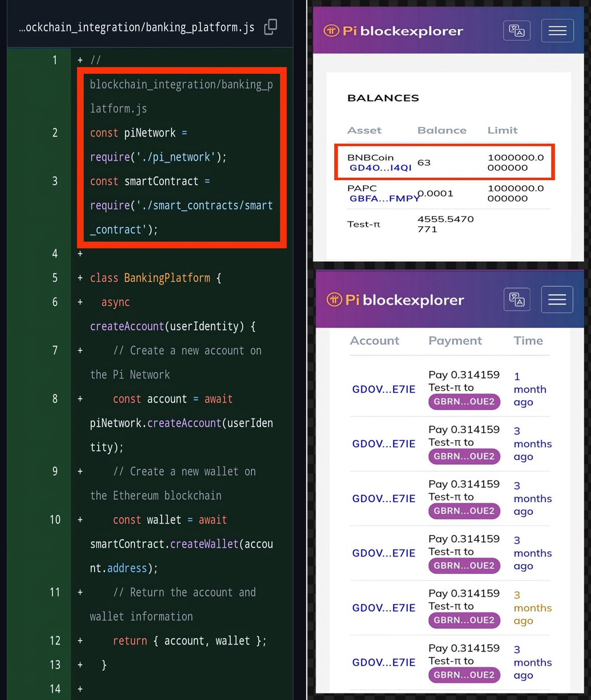Select the '// Create a new account on' comment

(187, 351)
